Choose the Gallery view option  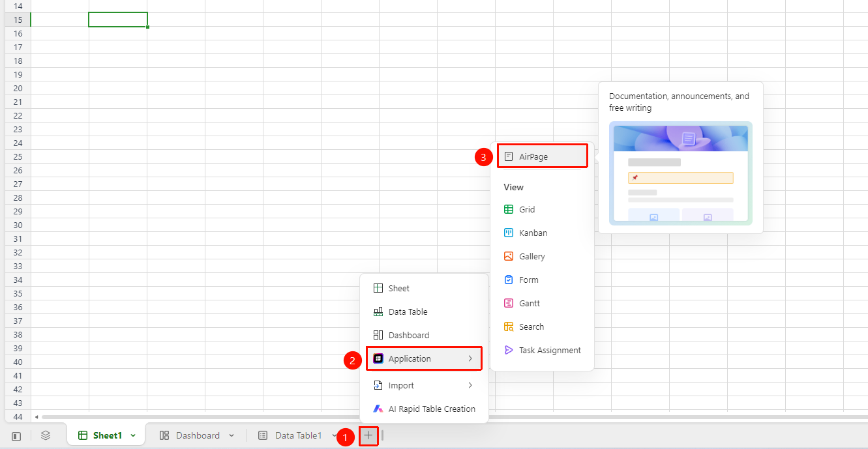(542, 256)
